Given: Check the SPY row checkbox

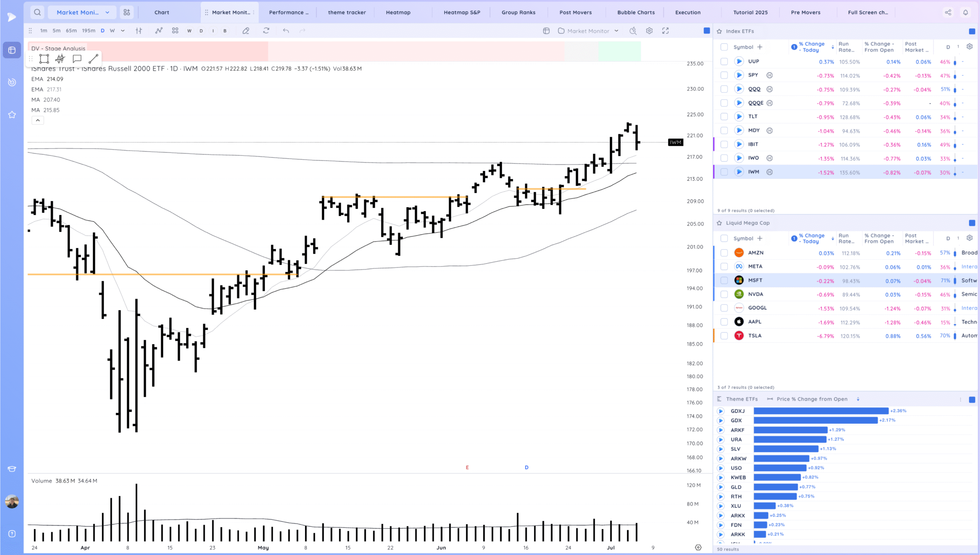Looking at the screenshot, I should 724,75.
